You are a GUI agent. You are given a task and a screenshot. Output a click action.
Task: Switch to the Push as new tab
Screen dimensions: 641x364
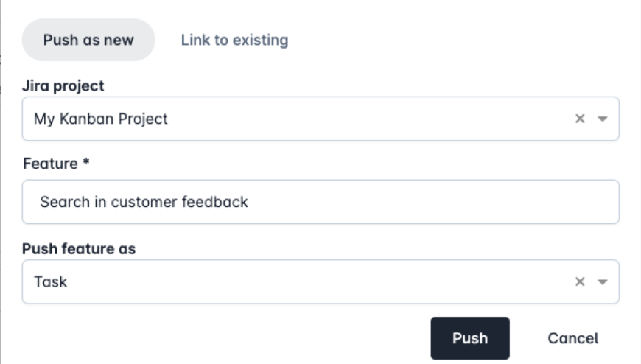pyautogui.click(x=88, y=40)
